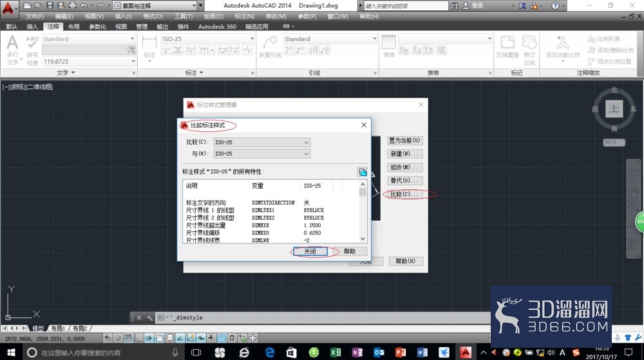Toggle Object Snap in status bar
The height and width of the screenshot is (360, 644).
159,338
